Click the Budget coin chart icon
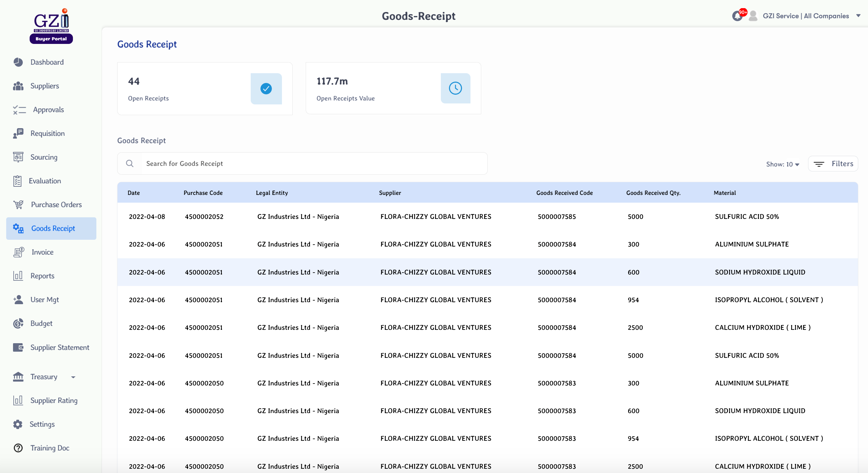The width and height of the screenshot is (868, 473). (x=18, y=323)
